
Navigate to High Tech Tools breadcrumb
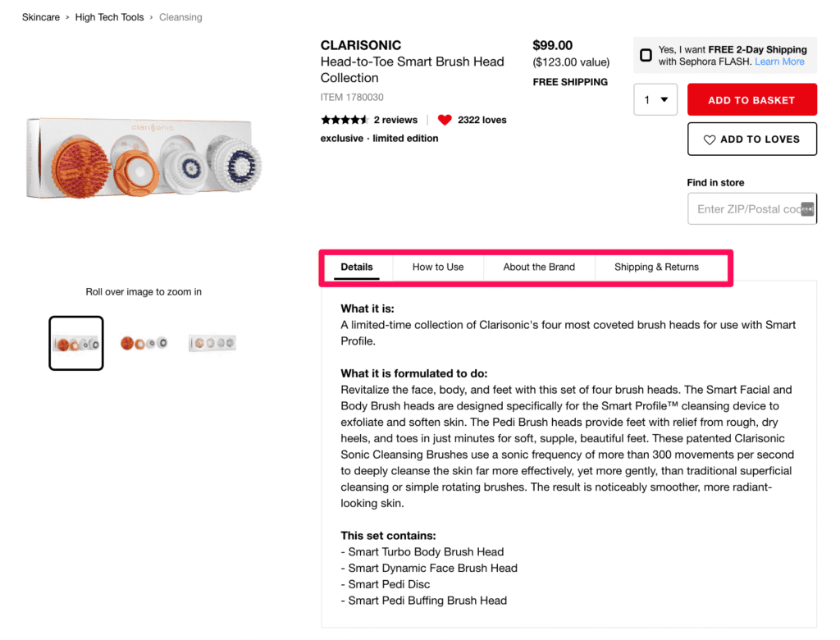tap(109, 17)
